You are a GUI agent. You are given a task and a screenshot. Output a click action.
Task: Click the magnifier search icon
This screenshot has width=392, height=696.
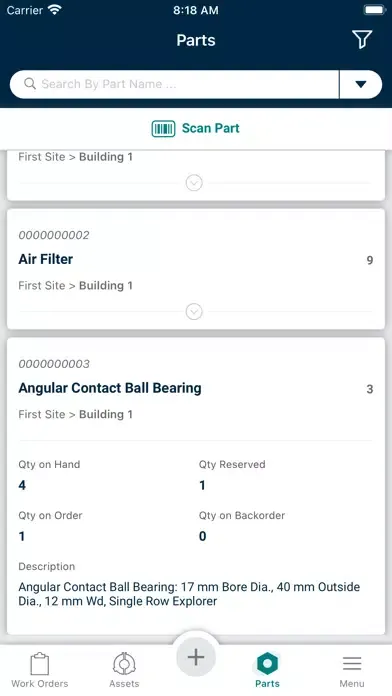[30, 84]
